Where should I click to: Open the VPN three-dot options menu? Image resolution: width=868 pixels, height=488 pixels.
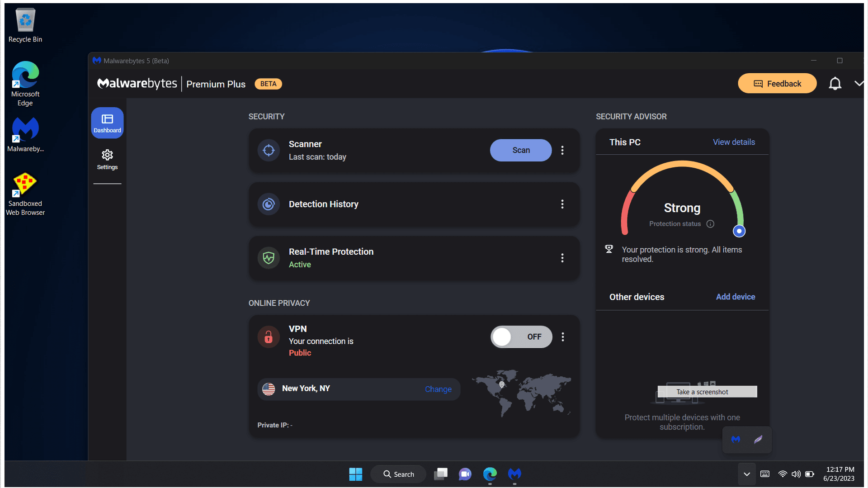[x=563, y=337]
